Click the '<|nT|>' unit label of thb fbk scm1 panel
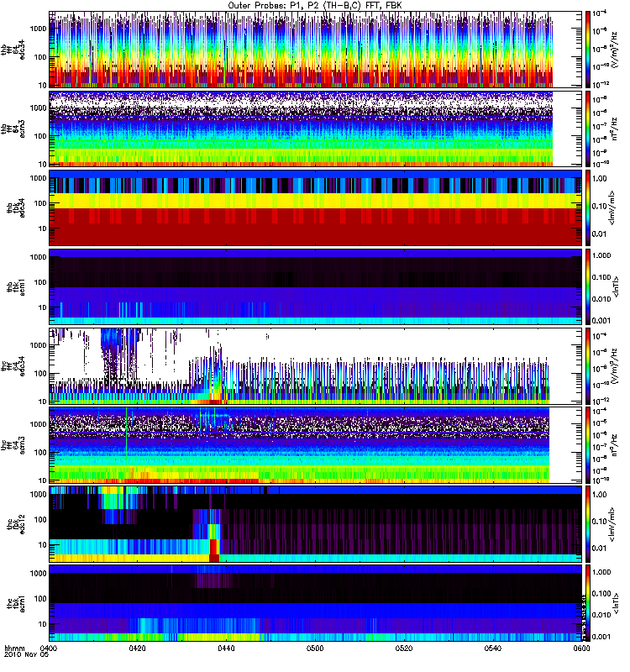Screen dimensions: 630x672 click(x=616, y=286)
